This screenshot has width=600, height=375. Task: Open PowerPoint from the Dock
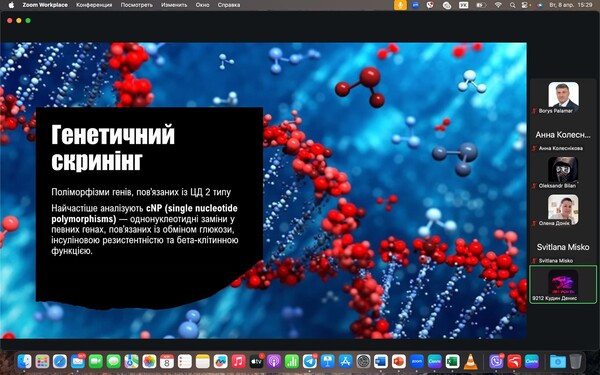399,361
